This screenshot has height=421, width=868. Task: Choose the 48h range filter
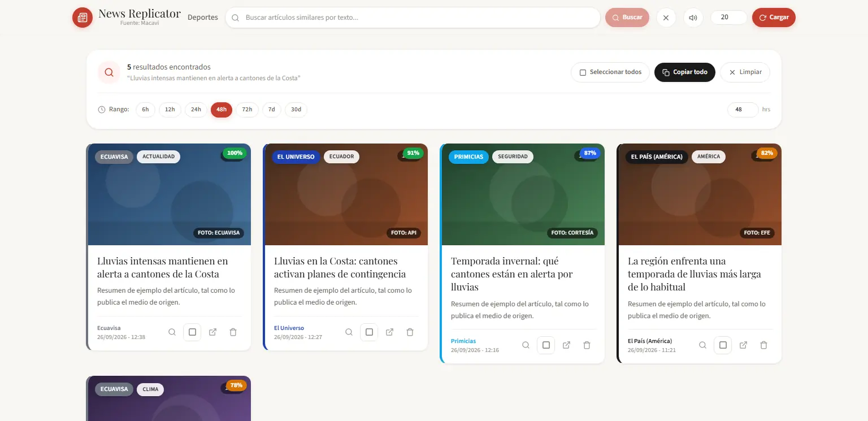coord(222,110)
